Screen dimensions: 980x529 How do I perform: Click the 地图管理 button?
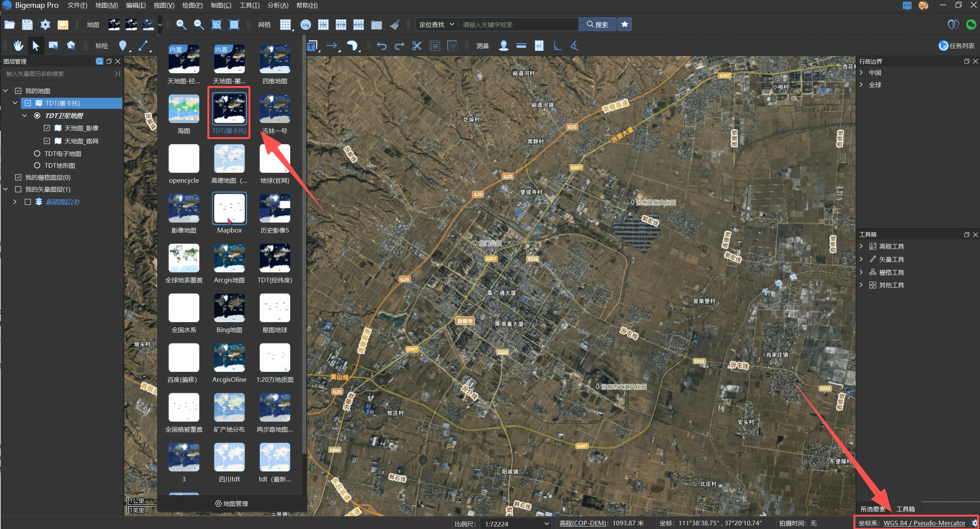tap(232, 504)
